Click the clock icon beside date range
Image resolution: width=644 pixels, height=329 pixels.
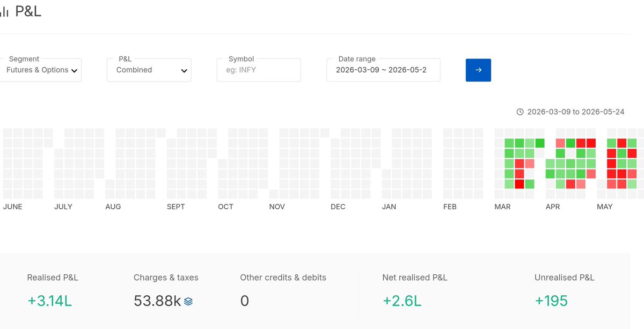[x=520, y=112]
